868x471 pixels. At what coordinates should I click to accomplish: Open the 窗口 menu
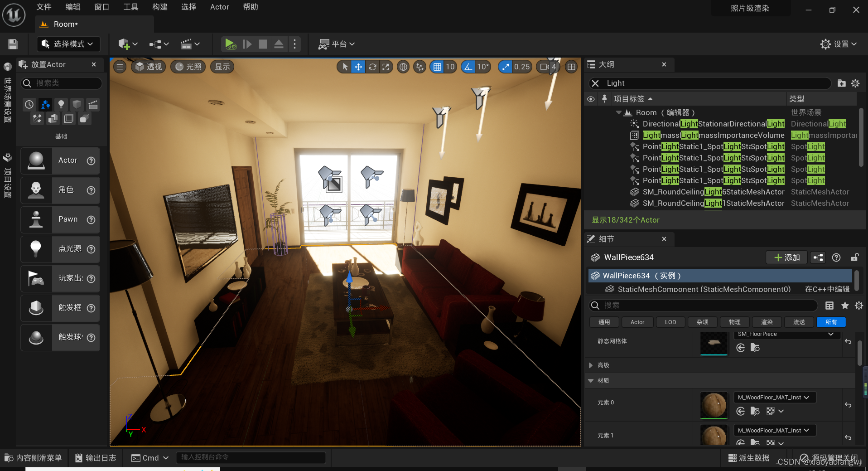102,7
